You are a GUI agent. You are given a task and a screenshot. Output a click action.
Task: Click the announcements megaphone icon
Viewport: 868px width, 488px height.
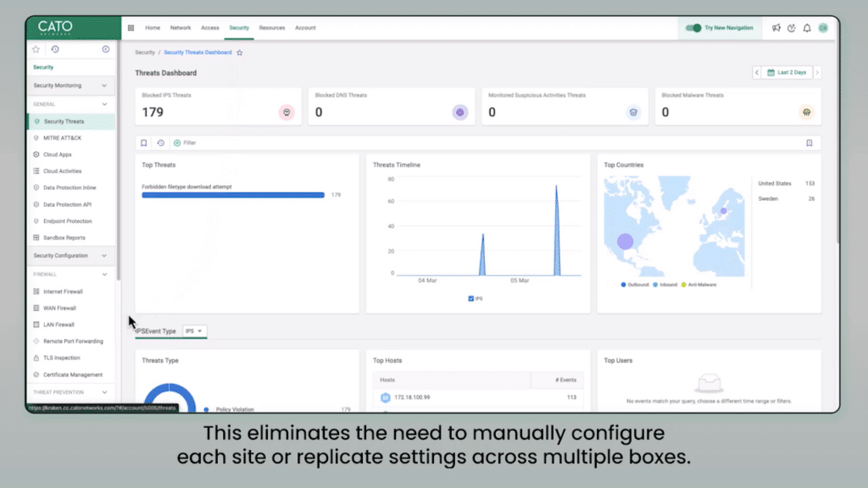(776, 28)
